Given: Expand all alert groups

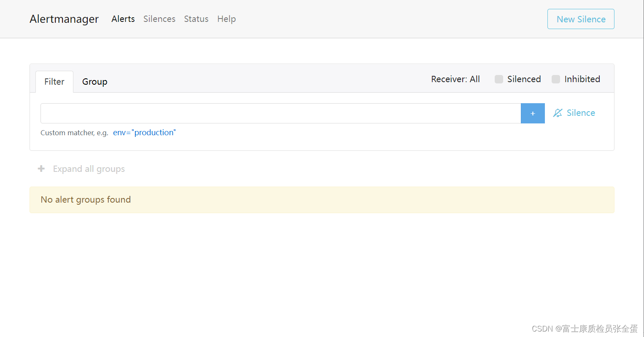Looking at the screenshot, I should (89, 168).
